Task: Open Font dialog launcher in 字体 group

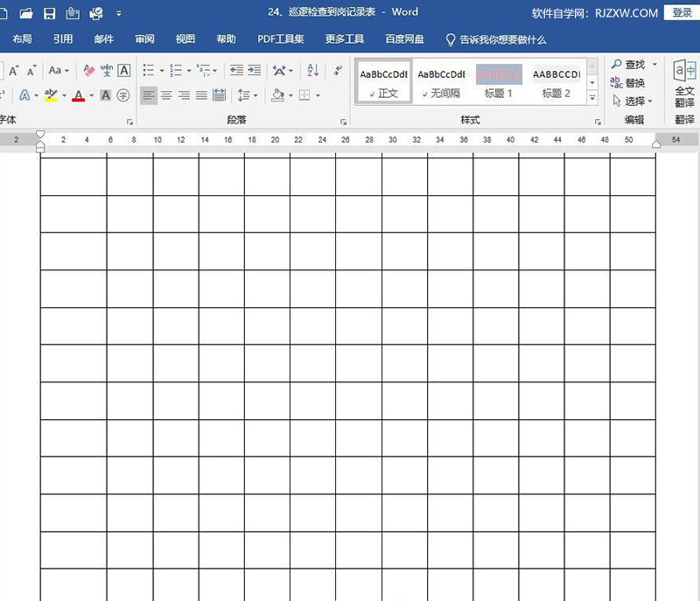Action: [129, 122]
